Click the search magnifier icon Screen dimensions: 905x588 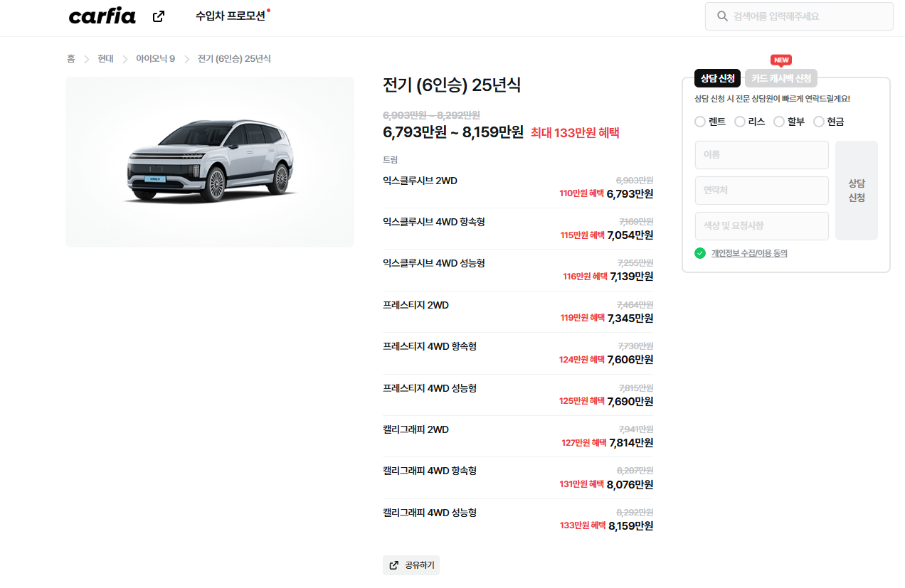pyautogui.click(x=722, y=16)
